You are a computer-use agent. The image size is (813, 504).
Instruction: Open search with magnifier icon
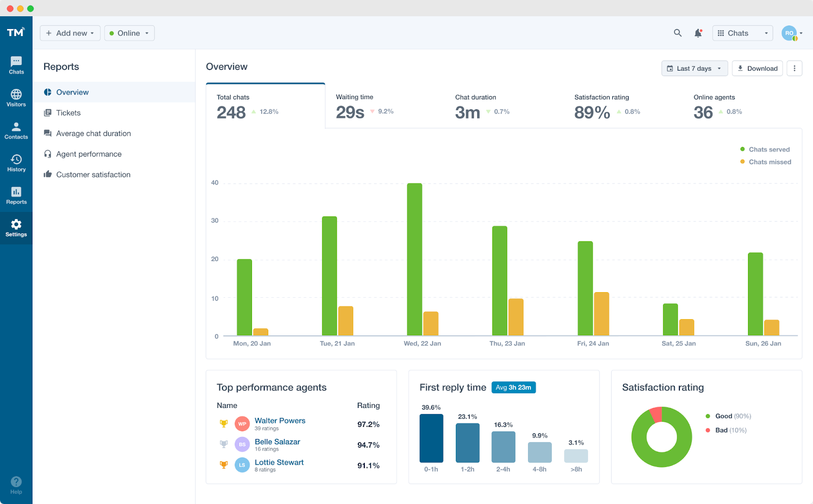tap(678, 33)
